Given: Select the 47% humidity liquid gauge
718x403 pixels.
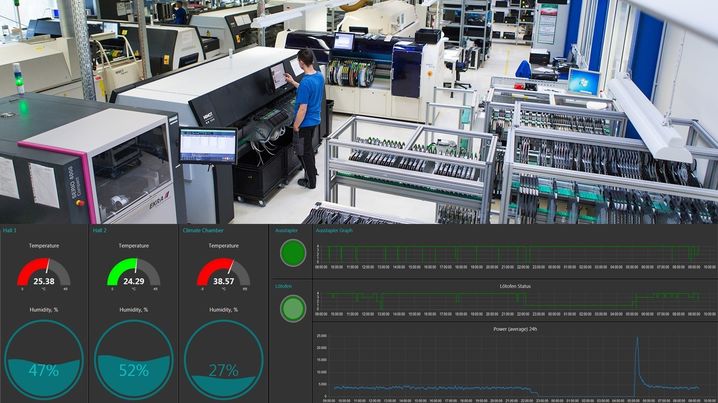Looking at the screenshot, I should point(44,359).
